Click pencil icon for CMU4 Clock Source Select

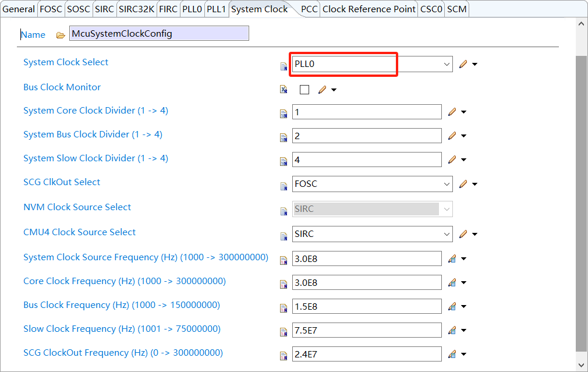463,234
